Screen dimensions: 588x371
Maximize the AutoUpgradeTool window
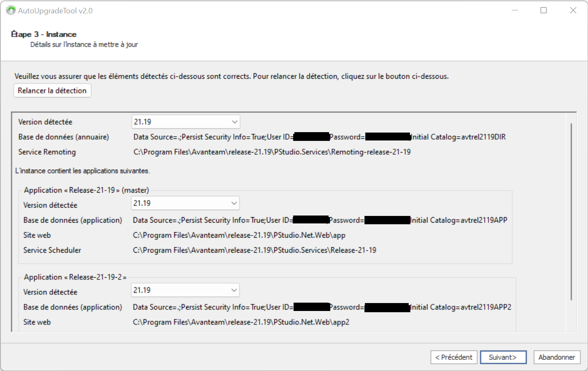pyautogui.click(x=543, y=10)
